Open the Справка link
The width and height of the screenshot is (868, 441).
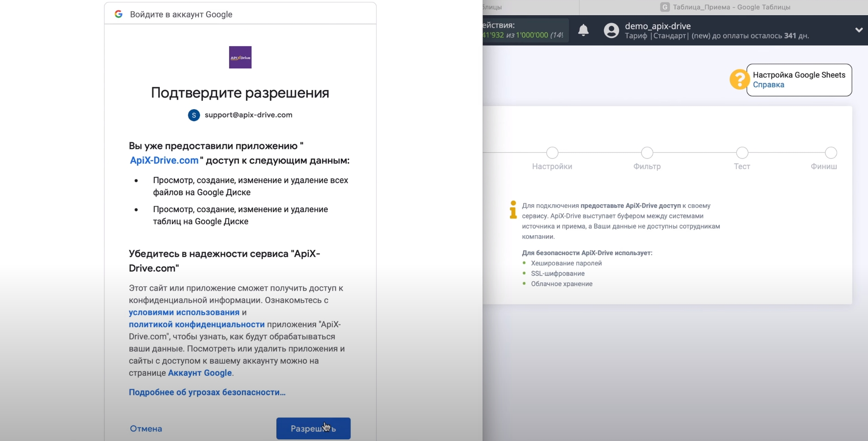(x=768, y=85)
